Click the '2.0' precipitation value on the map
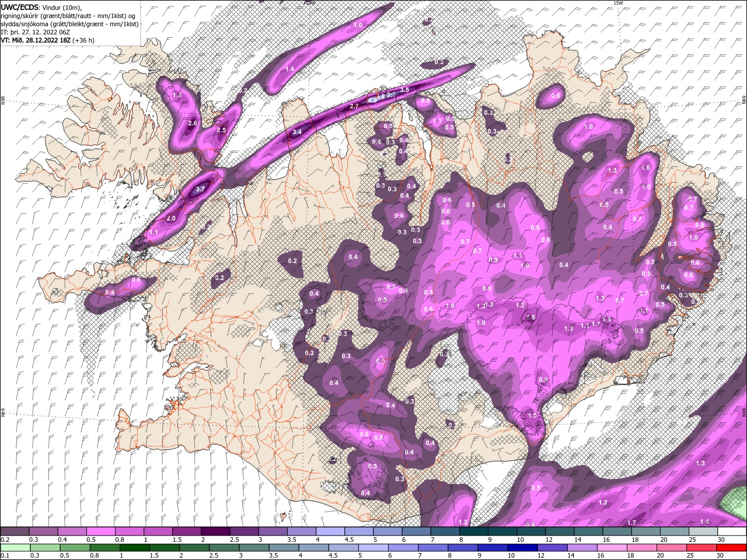Screen dimensions: 747x560 pyautogui.click(x=171, y=218)
